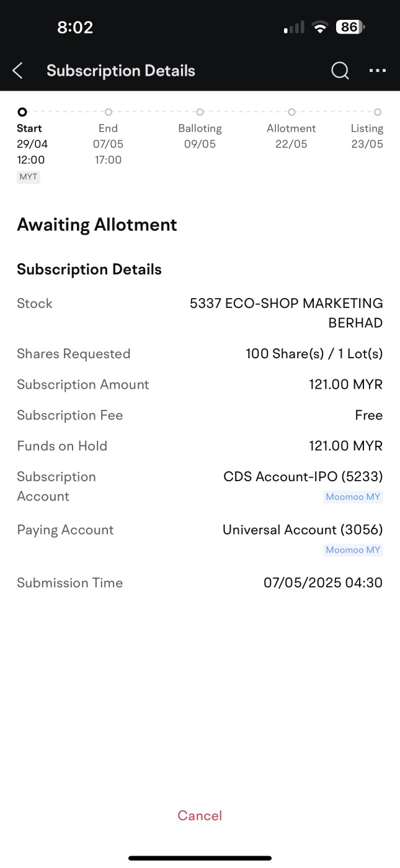
Task: Open search with magnifier icon
Action: click(340, 71)
